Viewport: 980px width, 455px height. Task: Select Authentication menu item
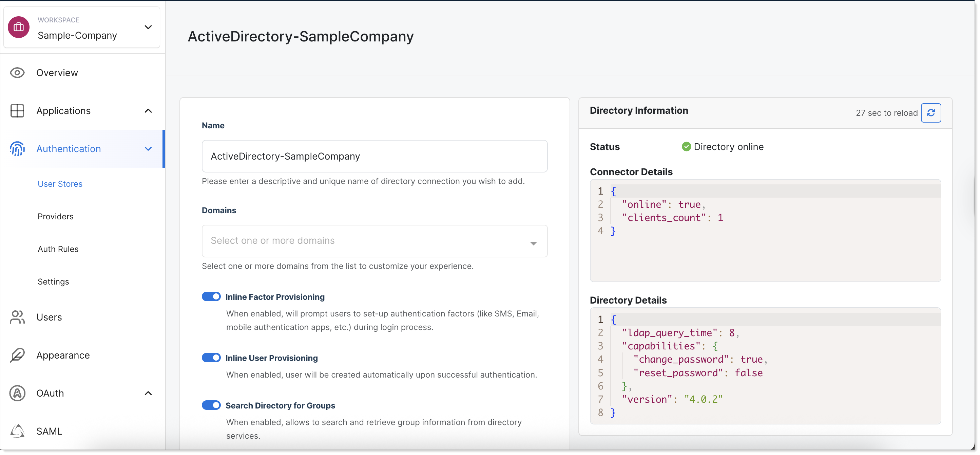tap(69, 149)
